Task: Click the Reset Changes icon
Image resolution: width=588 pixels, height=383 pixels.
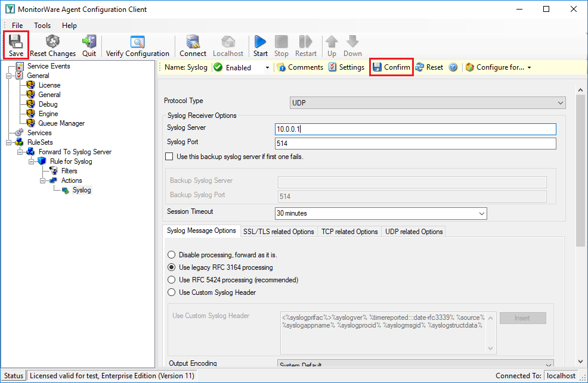Action: (x=52, y=45)
